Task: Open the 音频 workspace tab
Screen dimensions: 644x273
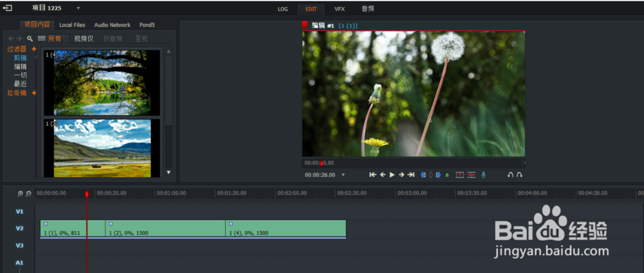Action: click(368, 8)
